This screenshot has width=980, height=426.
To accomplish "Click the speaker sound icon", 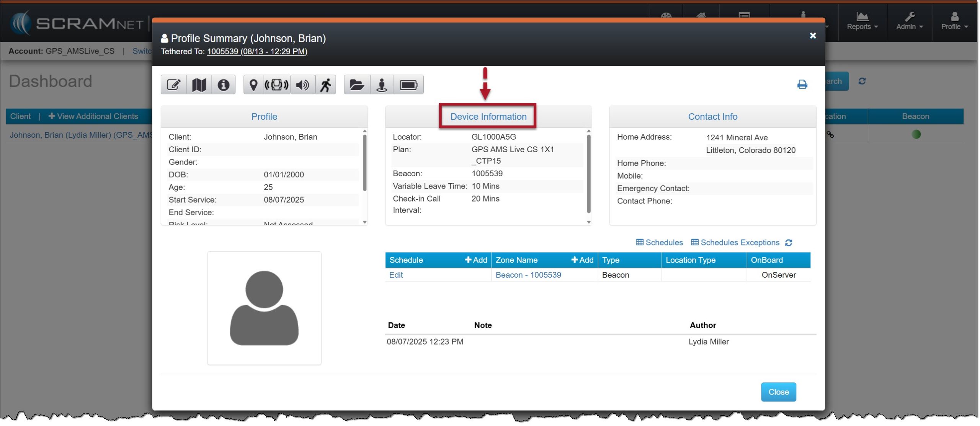I will 302,85.
